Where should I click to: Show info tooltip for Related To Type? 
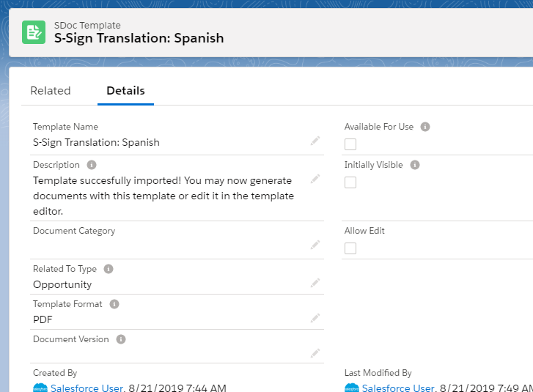[109, 269]
